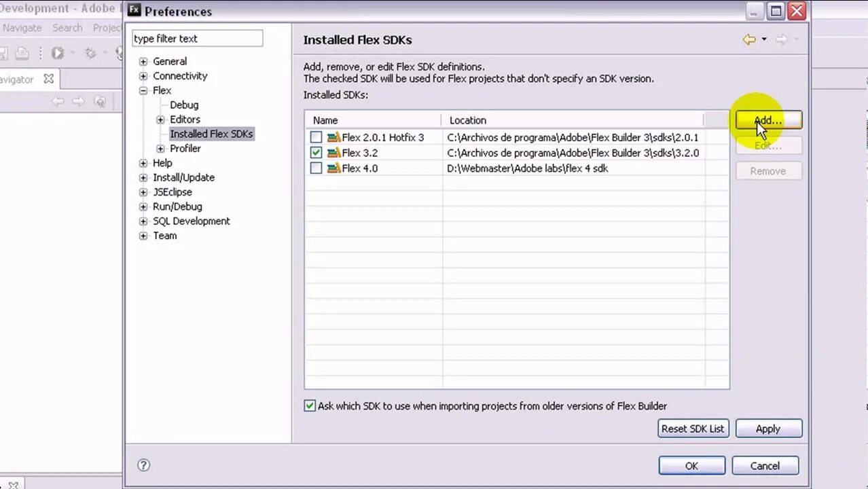Expand the Team tree node
The width and height of the screenshot is (868, 489).
point(143,236)
